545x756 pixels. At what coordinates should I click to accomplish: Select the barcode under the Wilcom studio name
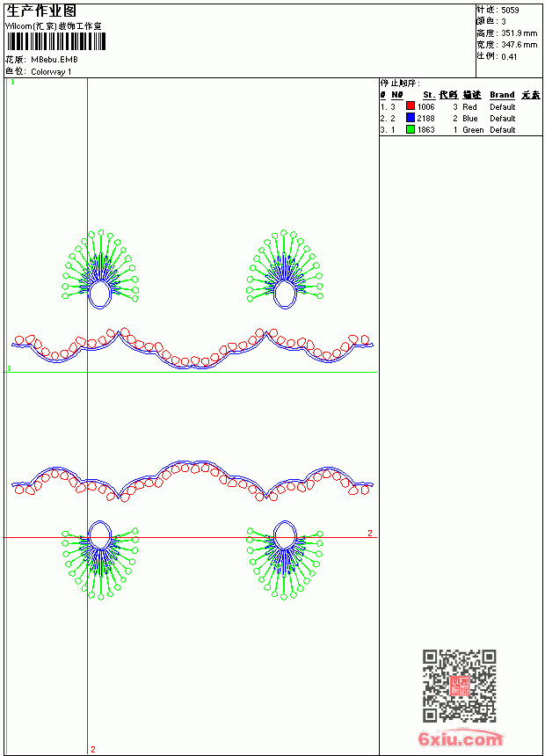coord(55,41)
